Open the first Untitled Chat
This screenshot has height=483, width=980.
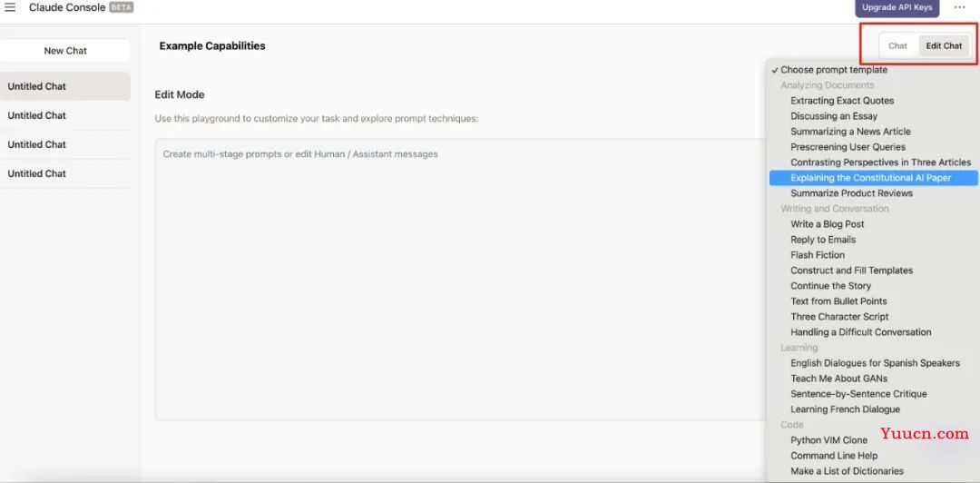[x=65, y=86]
